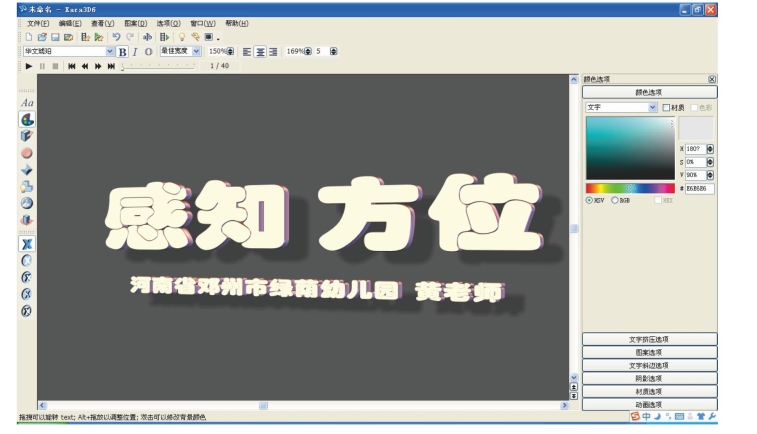Adjust the hue H value stepper
757x434 pixels.
pos(710,149)
